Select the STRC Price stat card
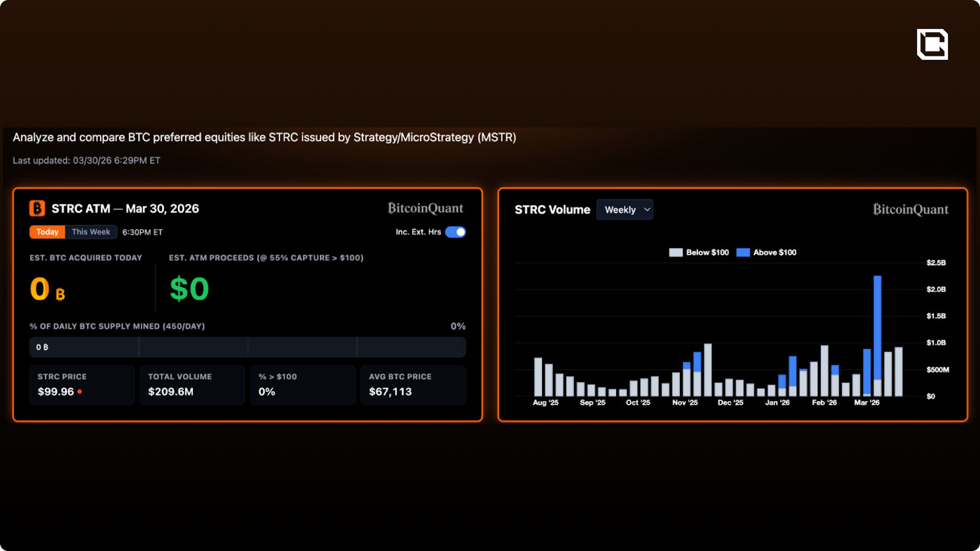 tap(82, 384)
